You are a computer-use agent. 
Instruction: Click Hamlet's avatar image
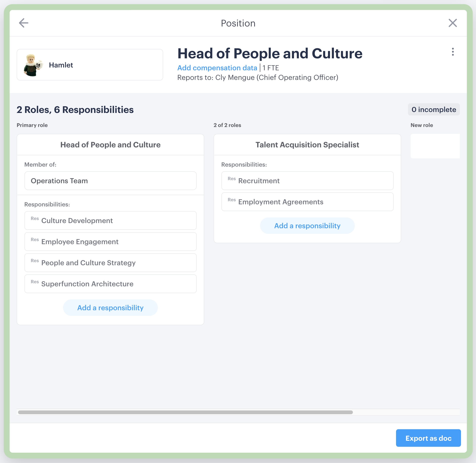(33, 64)
